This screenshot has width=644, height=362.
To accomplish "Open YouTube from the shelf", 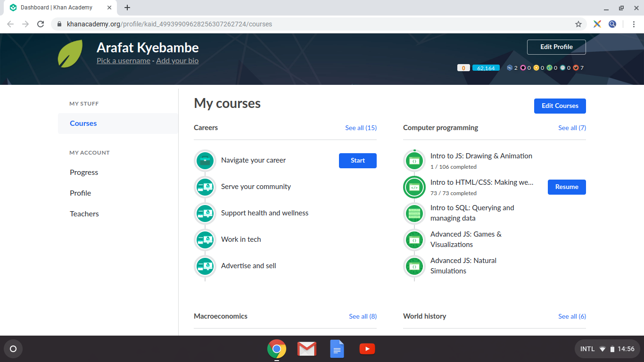I will click(x=367, y=349).
